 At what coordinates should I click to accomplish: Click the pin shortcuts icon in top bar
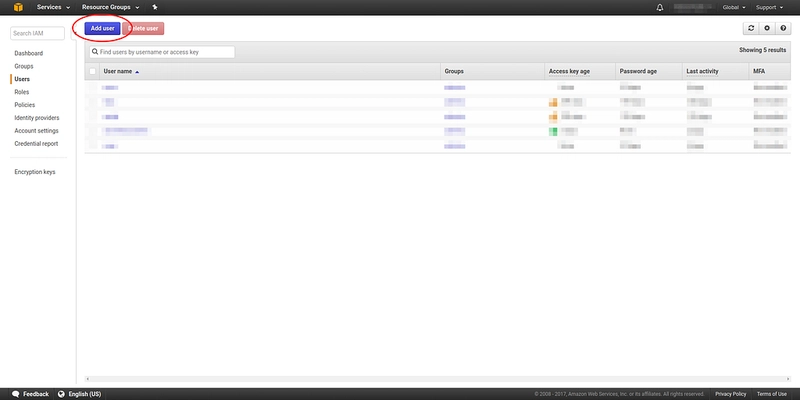coord(154,7)
